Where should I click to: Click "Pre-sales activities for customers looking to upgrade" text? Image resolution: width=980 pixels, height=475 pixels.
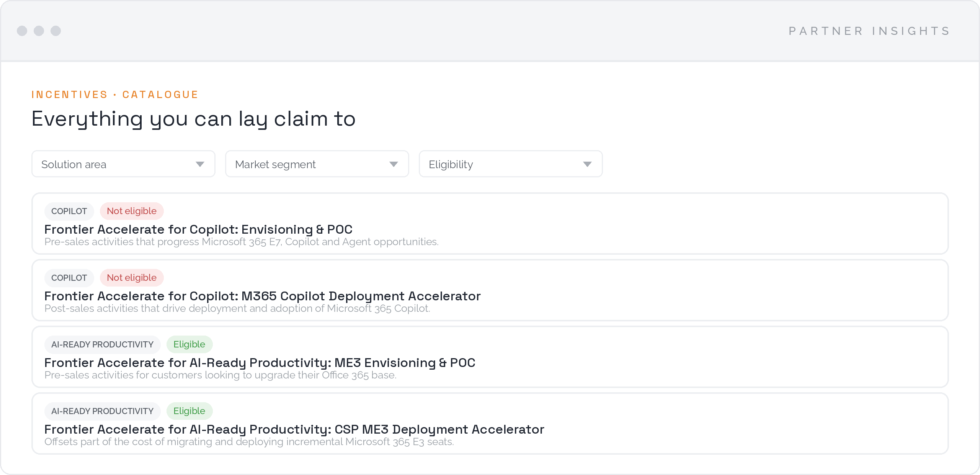point(220,375)
